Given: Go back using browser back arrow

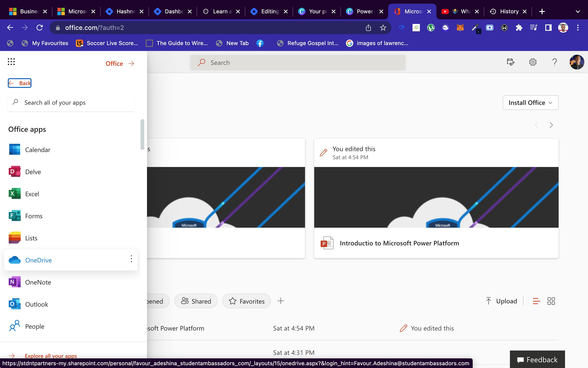Looking at the screenshot, I should click(x=10, y=28).
